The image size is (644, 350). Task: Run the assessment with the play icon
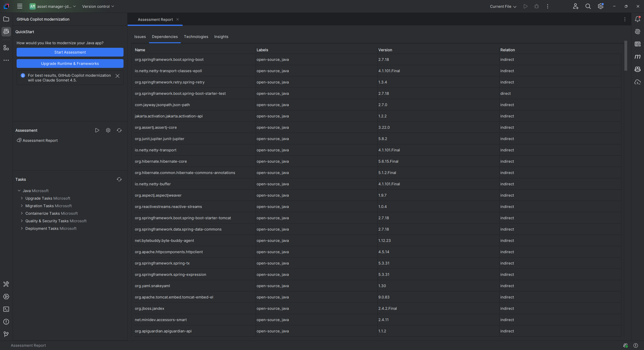tap(97, 130)
